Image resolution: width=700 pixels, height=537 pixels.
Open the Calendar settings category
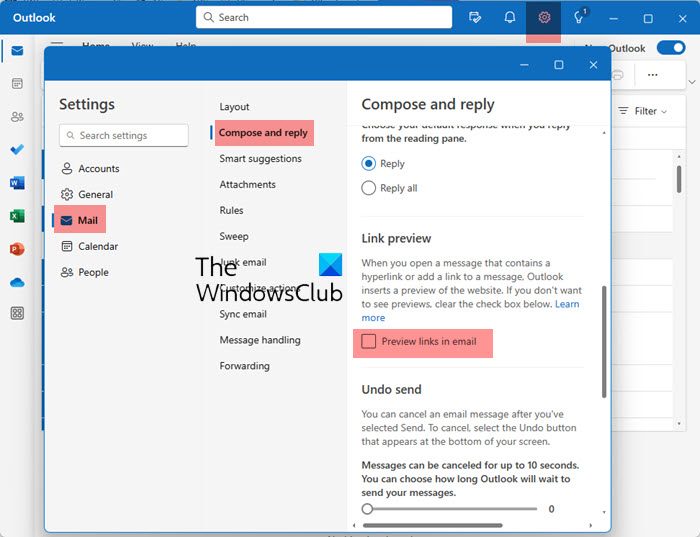90,246
